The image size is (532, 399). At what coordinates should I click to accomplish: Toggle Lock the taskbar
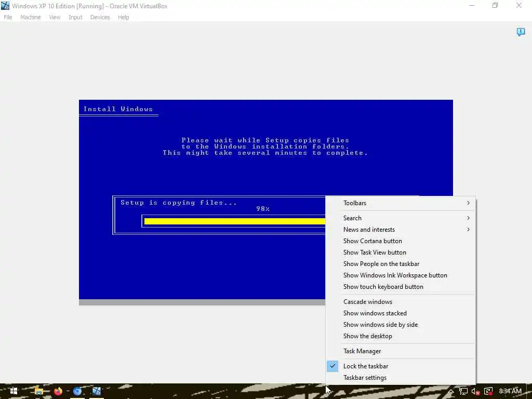pos(401,366)
